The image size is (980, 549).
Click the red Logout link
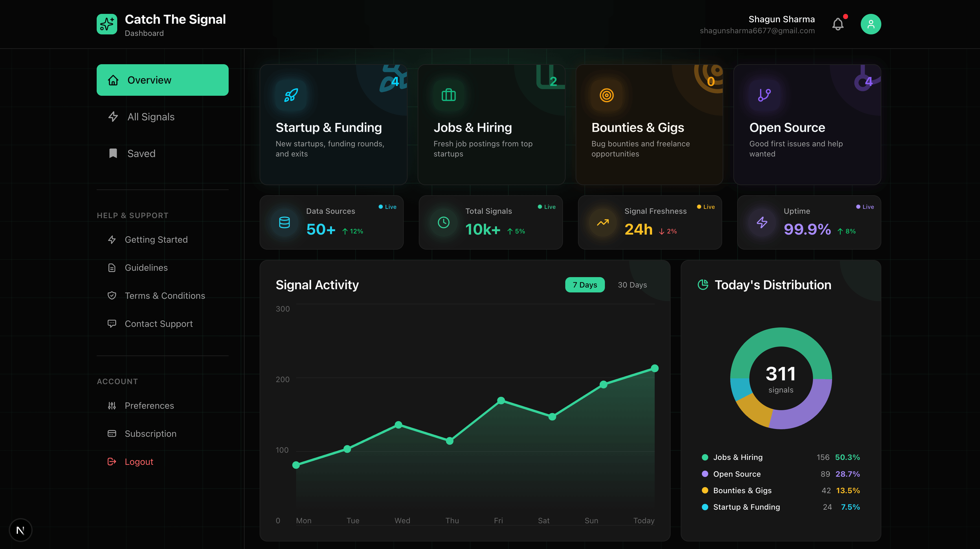pyautogui.click(x=138, y=462)
